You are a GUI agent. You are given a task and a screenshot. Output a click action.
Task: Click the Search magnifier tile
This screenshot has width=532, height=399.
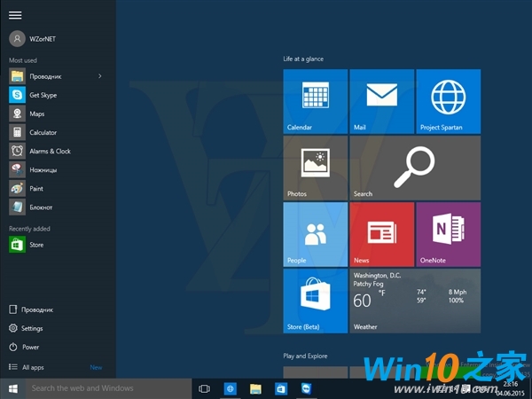coord(415,168)
